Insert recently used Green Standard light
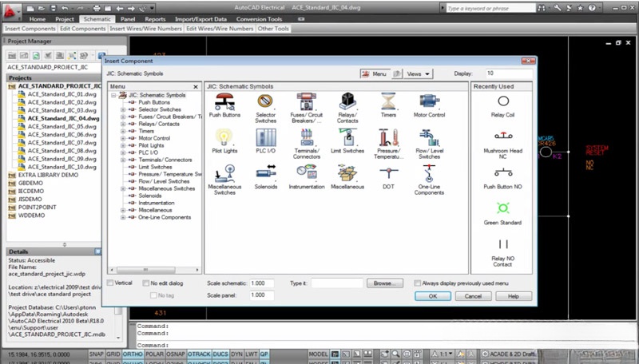Viewport: 639px width, 364px height. (503, 208)
